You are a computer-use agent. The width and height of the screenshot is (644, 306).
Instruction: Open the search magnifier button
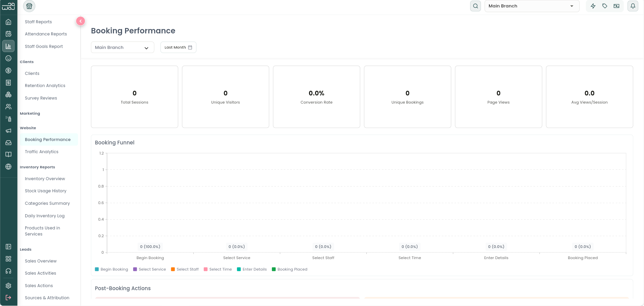click(x=476, y=6)
